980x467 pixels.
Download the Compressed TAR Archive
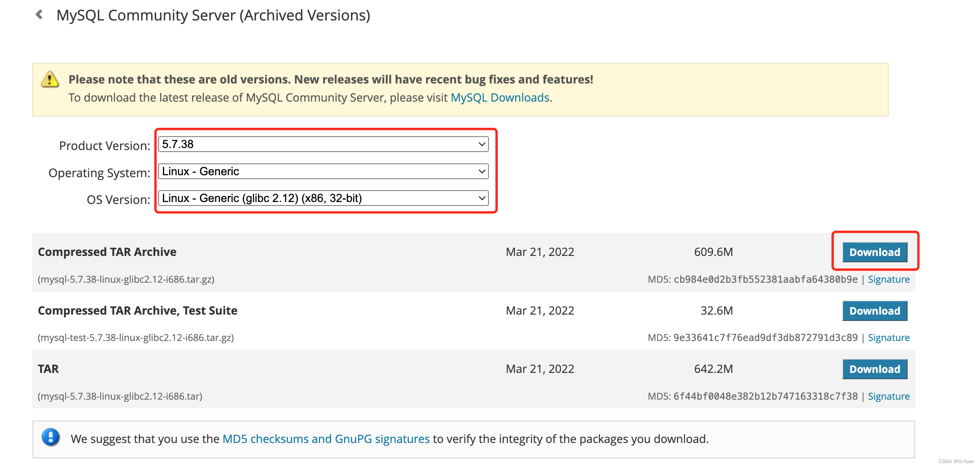[x=875, y=252]
